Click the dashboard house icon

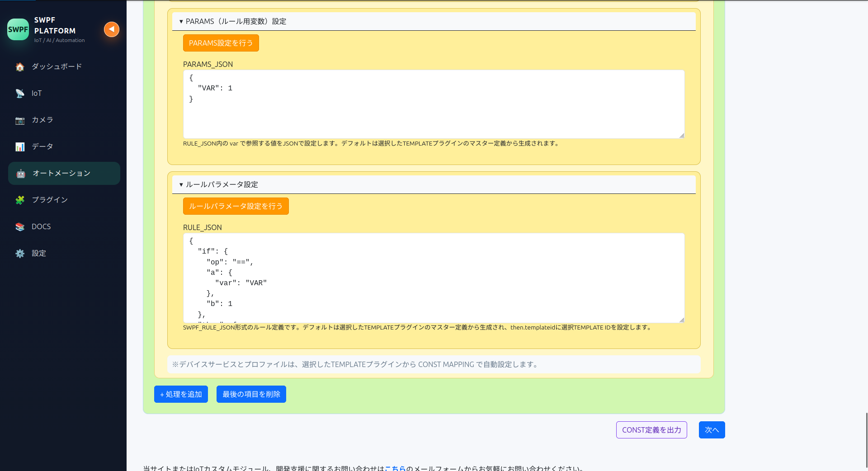tap(20, 66)
